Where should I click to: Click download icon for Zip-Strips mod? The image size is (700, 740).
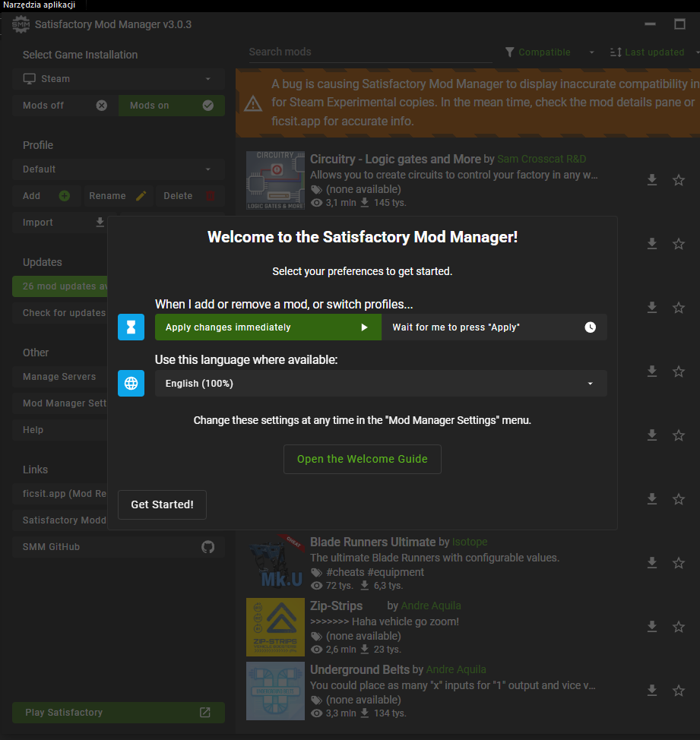(x=652, y=626)
